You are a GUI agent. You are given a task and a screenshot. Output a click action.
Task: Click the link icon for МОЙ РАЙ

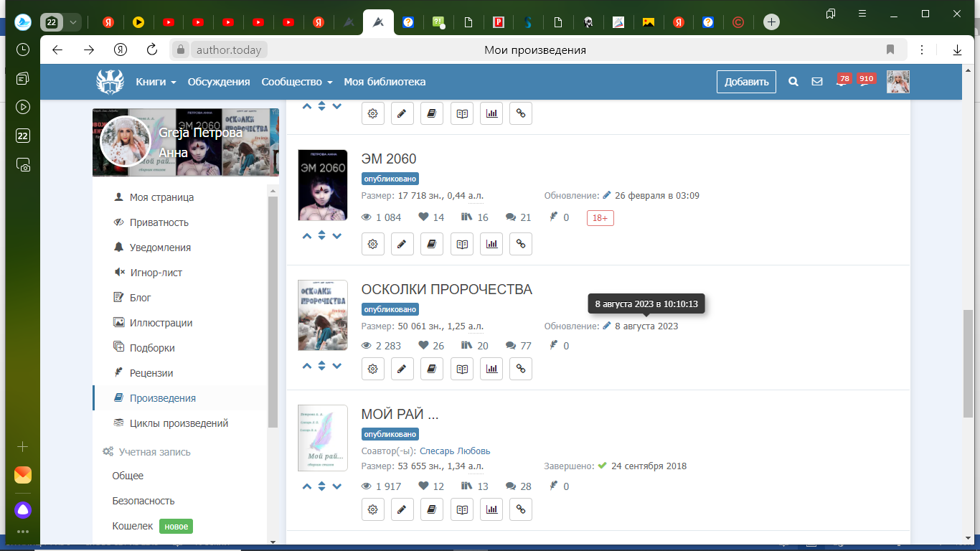[521, 509]
